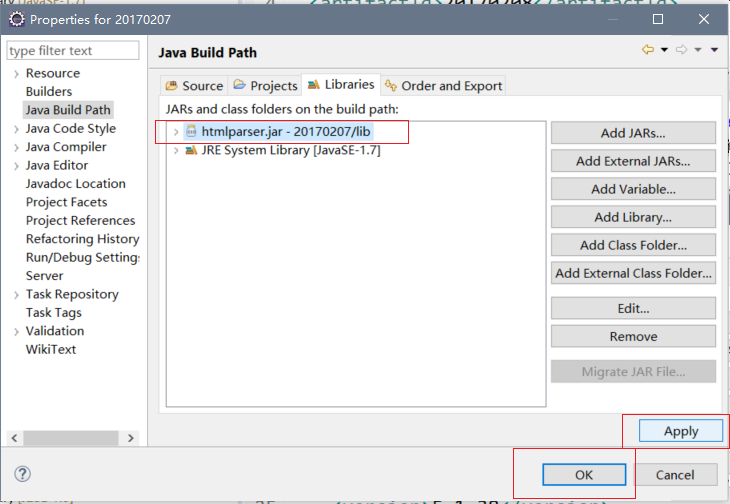The width and height of the screenshot is (730, 504).
Task: Switch to the Projects tab
Action: coord(265,86)
